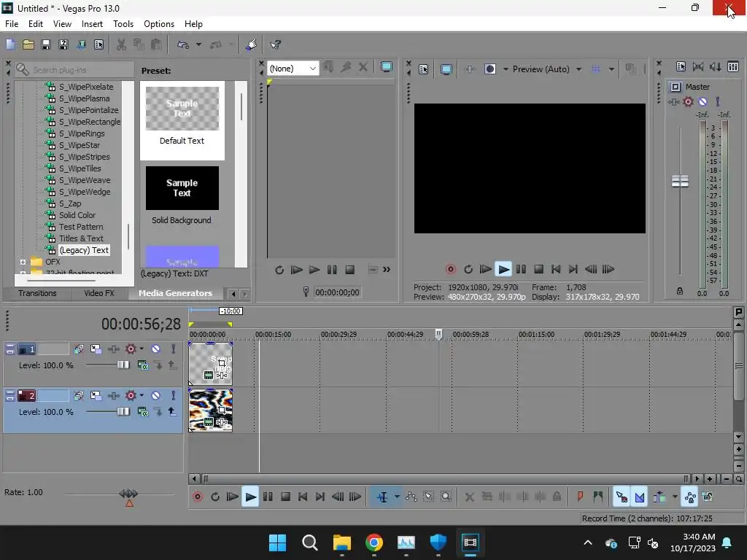Select the Solid Background preset
Viewport: 747px width, 560px height.
click(x=182, y=188)
